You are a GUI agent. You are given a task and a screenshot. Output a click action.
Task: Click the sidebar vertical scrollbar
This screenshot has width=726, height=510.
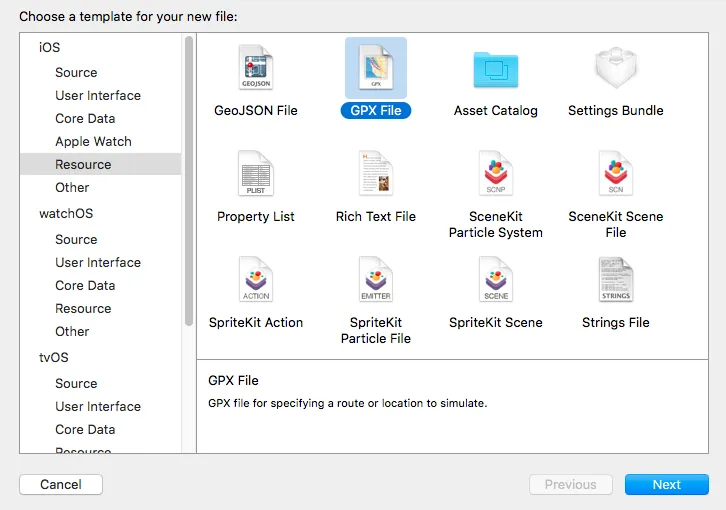pos(189,180)
